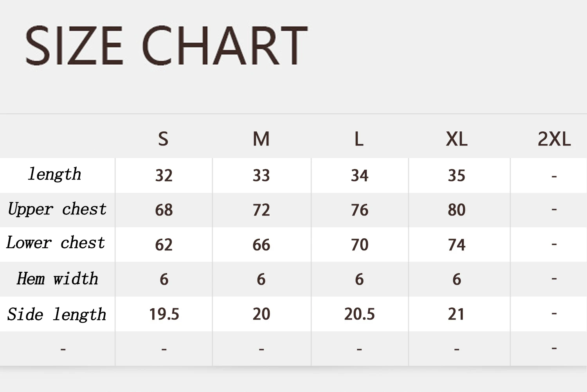Select Side length value 20.5
This screenshot has width=587, height=392.
tap(359, 314)
